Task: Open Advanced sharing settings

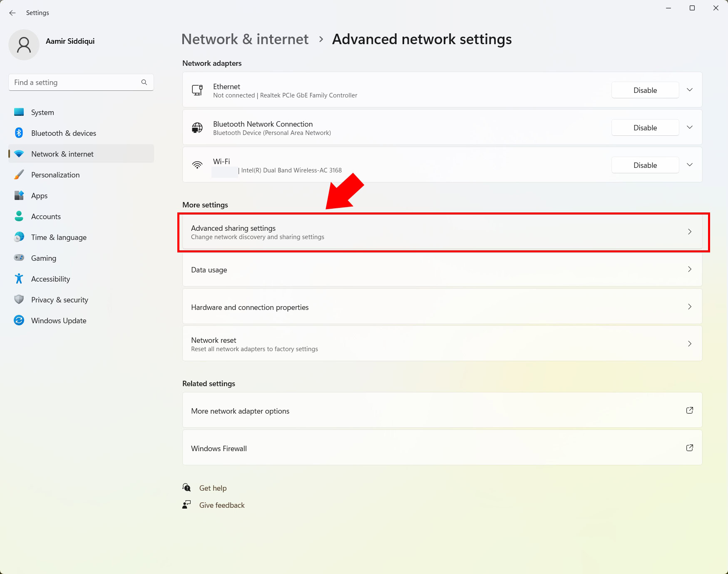Action: pyautogui.click(x=442, y=232)
